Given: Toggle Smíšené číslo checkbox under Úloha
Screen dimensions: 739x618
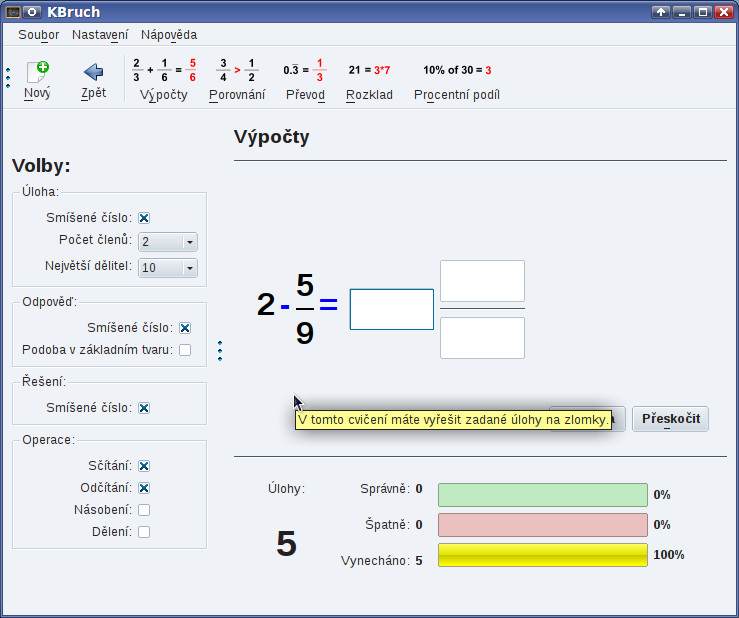Looking at the screenshot, I should point(144,218).
